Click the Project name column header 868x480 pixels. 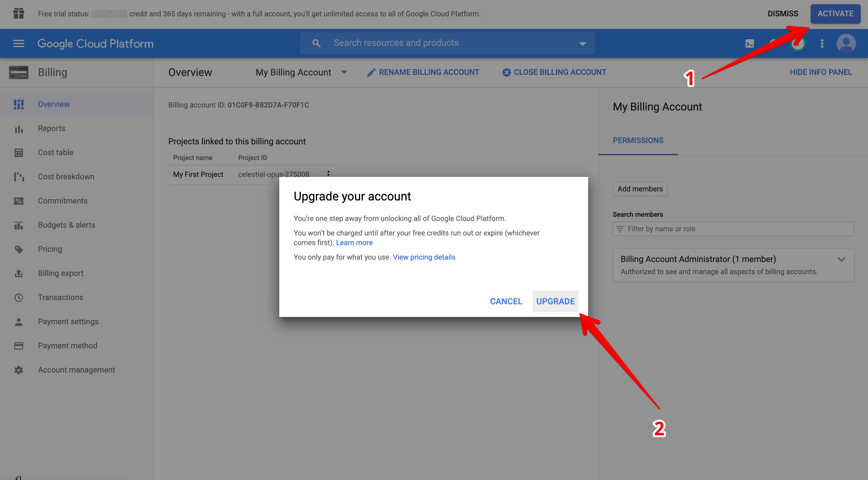coord(192,158)
